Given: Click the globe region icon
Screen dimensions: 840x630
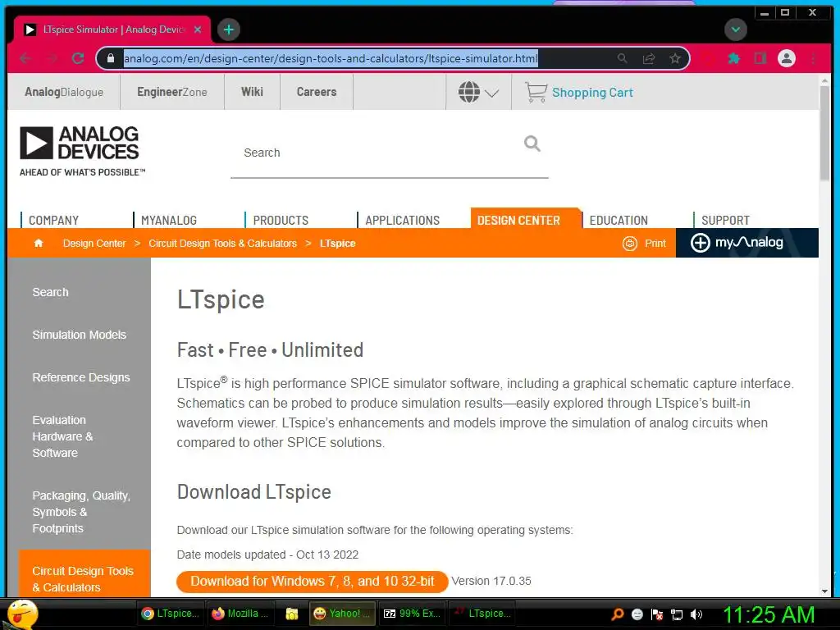Looking at the screenshot, I should point(468,92).
